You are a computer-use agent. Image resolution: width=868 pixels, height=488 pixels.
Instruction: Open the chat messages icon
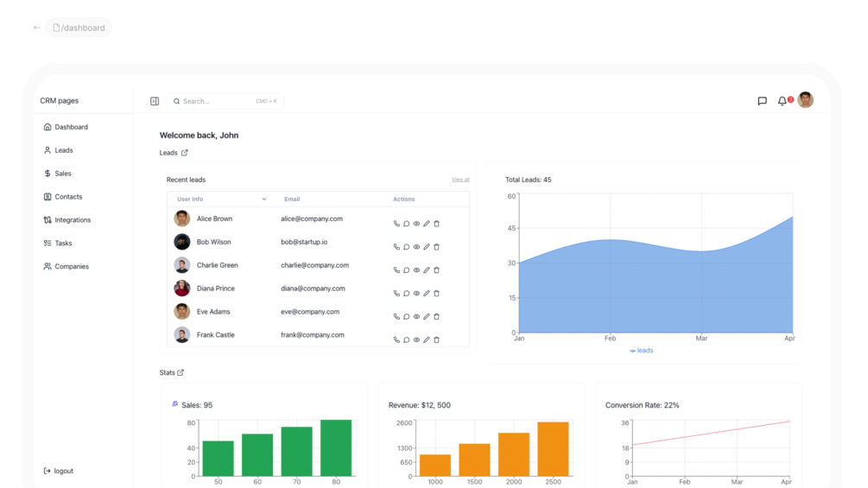pos(763,101)
